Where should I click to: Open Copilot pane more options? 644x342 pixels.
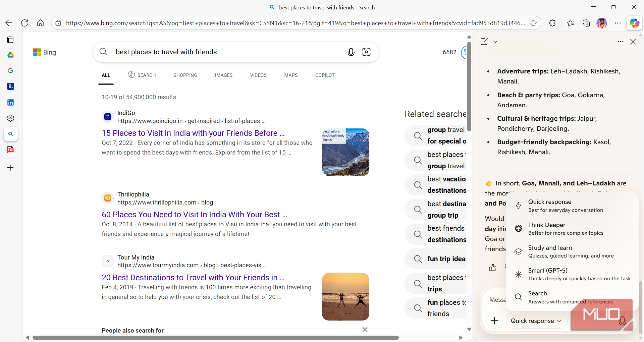[x=620, y=42]
